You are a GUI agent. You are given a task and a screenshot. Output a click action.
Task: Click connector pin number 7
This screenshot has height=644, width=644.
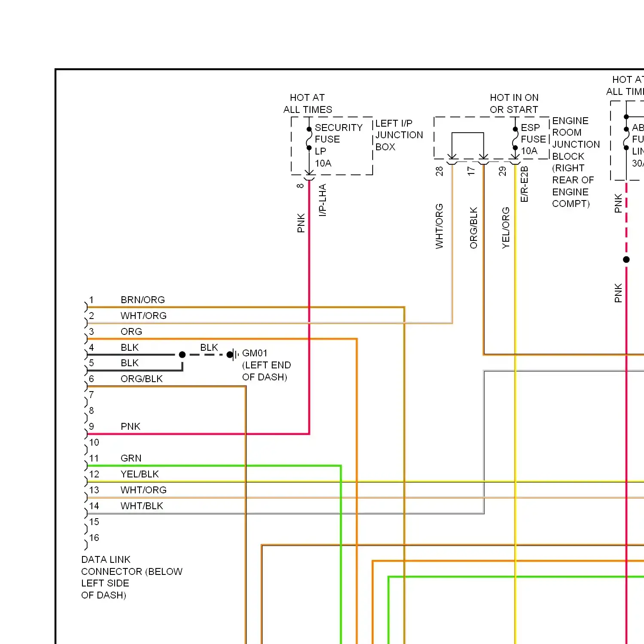pos(91,395)
